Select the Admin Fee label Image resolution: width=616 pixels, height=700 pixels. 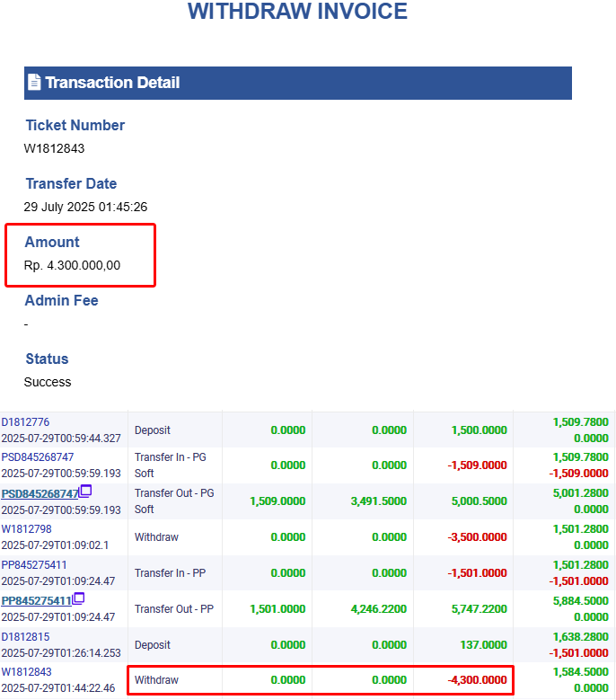61,300
